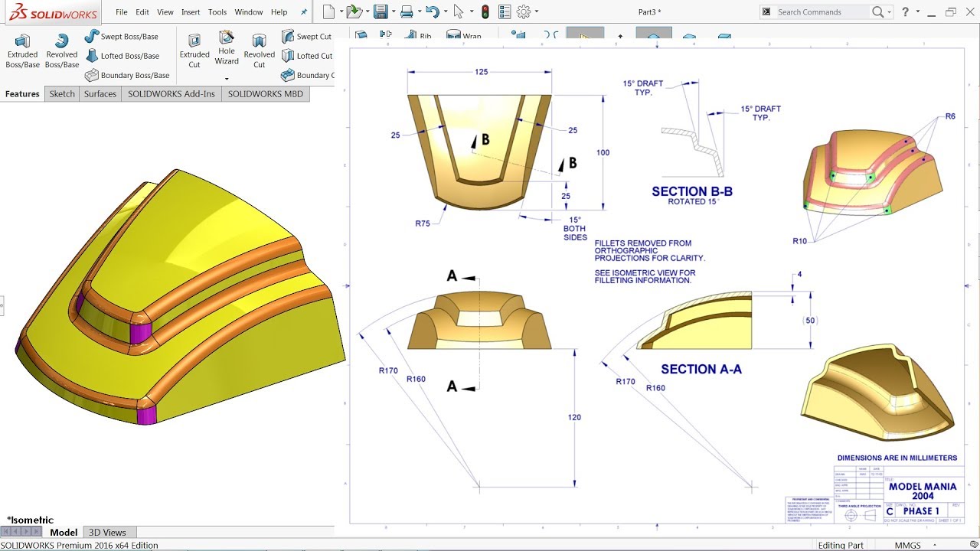Expand the Options gear dropdown arrow
This screenshot has width=980, height=551.
coord(536,11)
